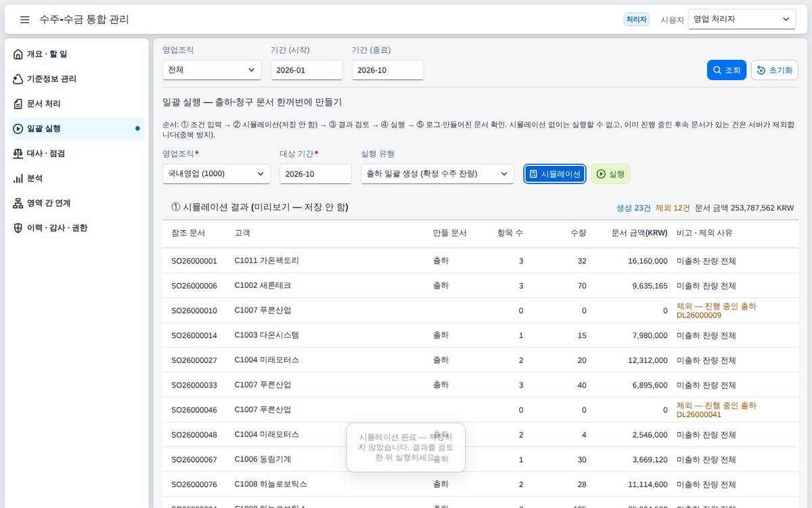Click customer C1011 가온팩토리
This screenshot has width=812, height=508.
[x=267, y=261]
